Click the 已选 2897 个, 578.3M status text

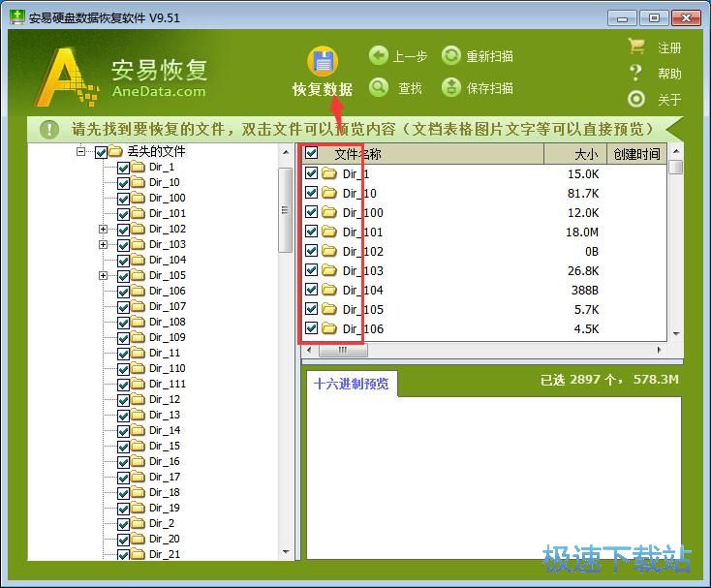coord(610,380)
